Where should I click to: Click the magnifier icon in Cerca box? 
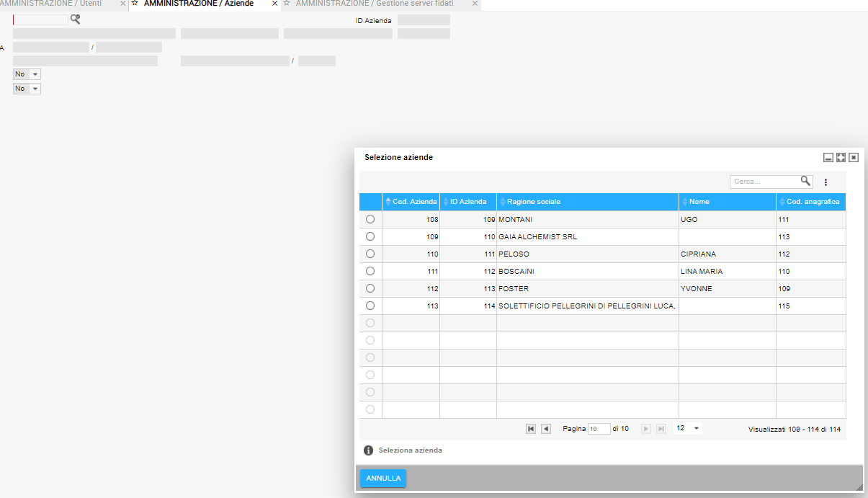805,182
